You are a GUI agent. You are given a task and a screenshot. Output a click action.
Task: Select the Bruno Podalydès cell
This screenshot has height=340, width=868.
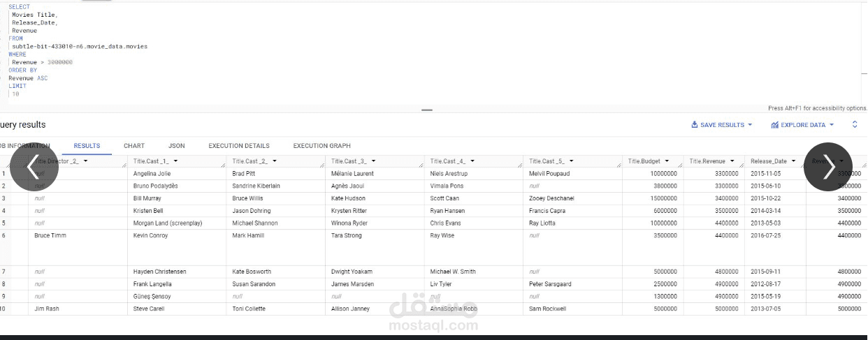coord(155,186)
